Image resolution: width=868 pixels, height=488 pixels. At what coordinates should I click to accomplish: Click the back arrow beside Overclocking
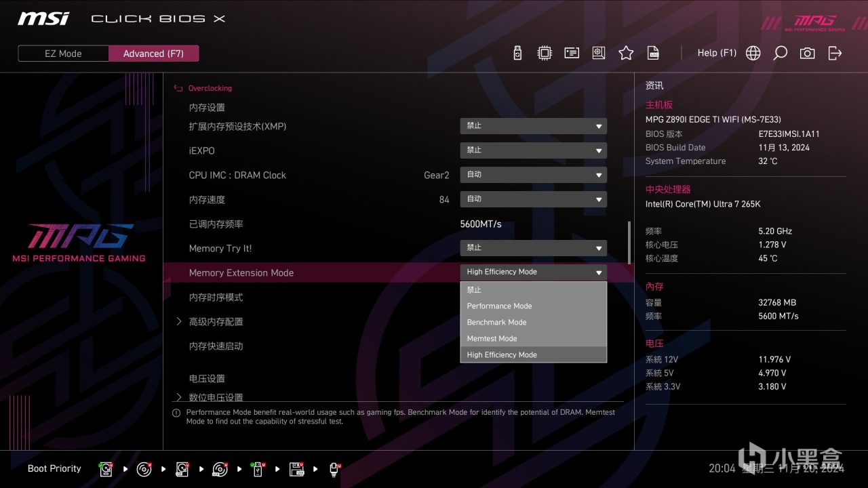[x=178, y=88]
